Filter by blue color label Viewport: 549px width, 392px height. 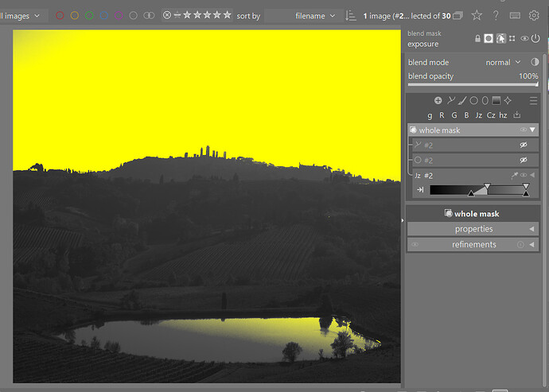point(104,15)
